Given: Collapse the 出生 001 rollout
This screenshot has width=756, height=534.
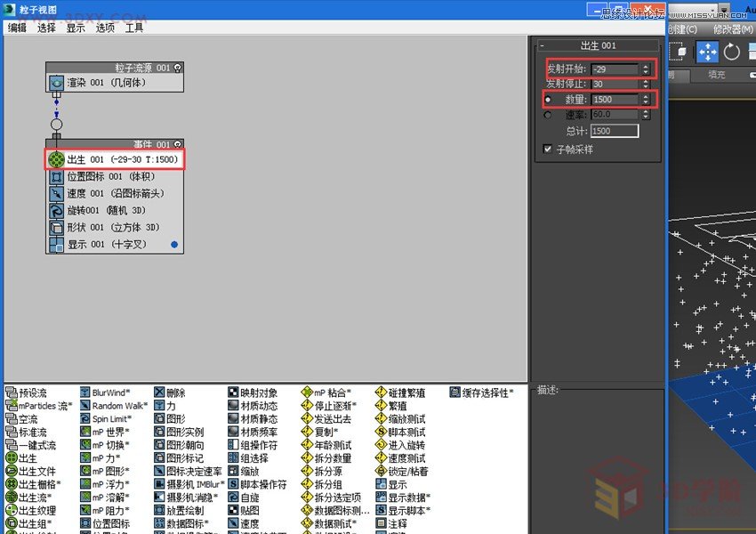Looking at the screenshot, I should point(543,45).
